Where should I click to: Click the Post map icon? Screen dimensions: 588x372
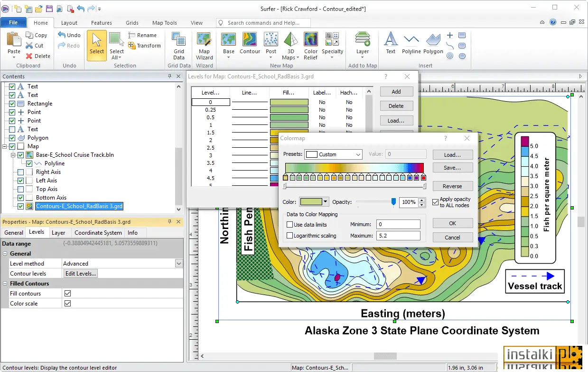click(x=271, y=46)
